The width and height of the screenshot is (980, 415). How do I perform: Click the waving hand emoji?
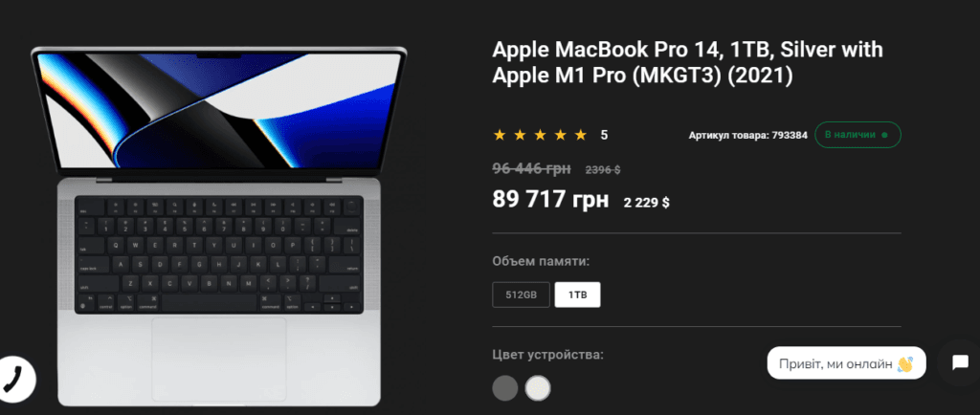click(905, 363)
